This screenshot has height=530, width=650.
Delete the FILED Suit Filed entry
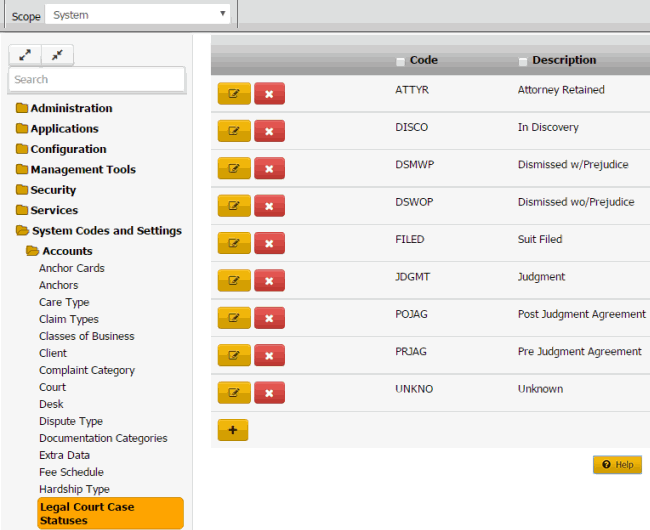tap(269, 243)
